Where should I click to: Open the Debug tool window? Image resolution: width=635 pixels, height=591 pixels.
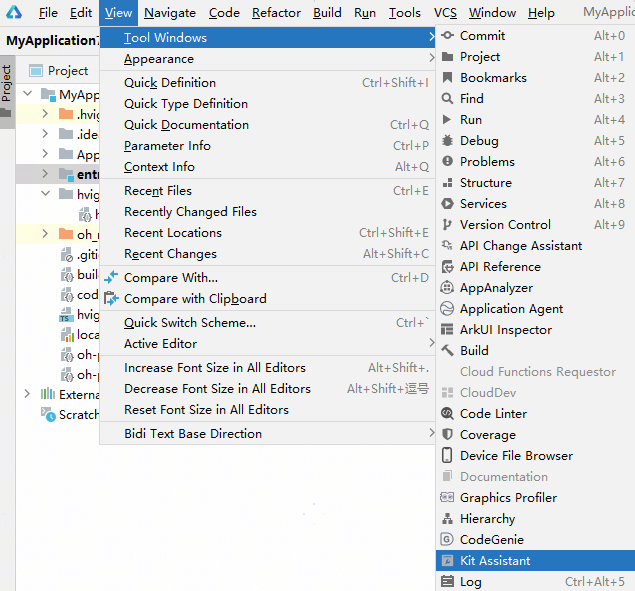479,141
